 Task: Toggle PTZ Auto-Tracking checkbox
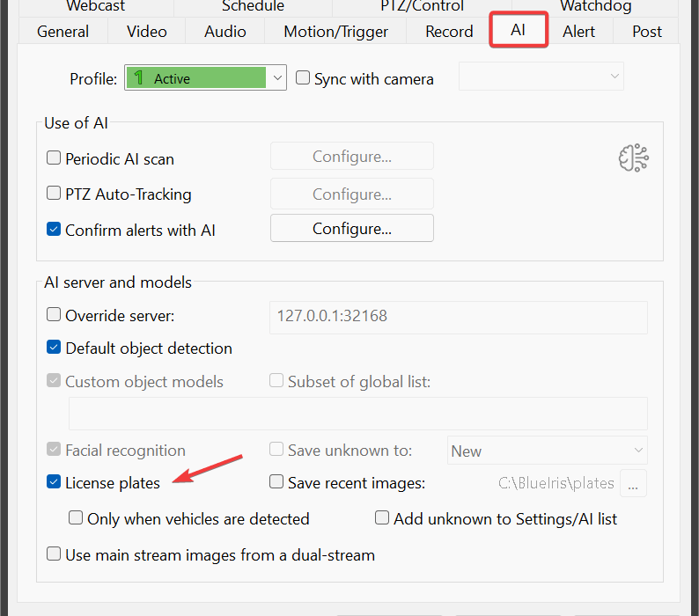tap(55, 194)
